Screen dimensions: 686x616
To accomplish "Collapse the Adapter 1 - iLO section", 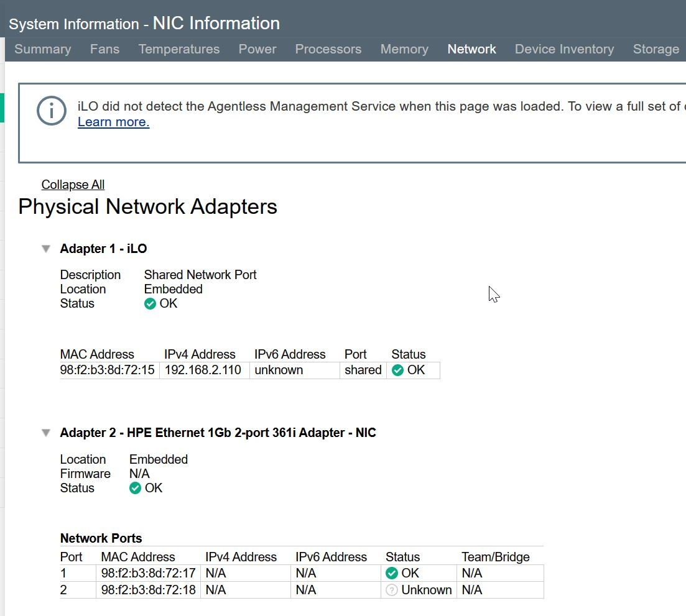I will coord(45,249).
